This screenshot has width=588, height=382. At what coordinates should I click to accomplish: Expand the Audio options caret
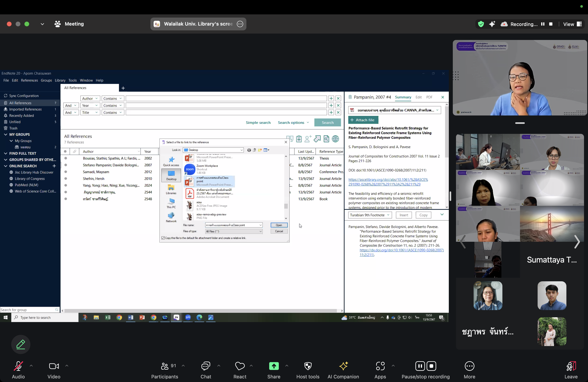pos(31,365)
